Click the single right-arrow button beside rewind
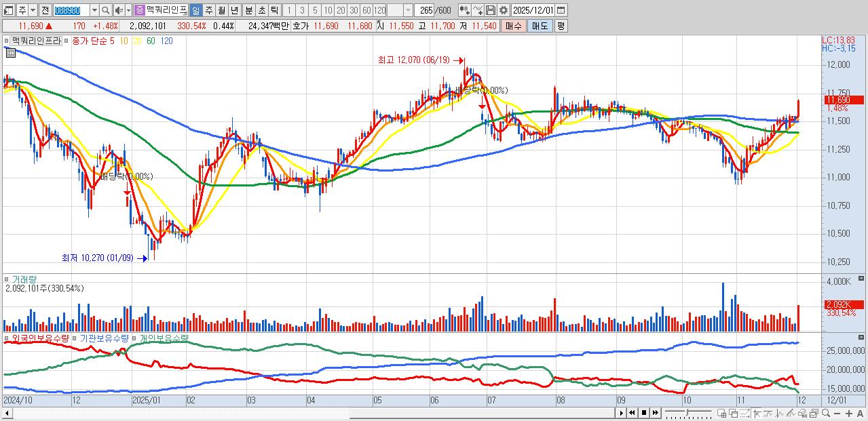Viewport: 868px width, 421px height. (621, 413)
